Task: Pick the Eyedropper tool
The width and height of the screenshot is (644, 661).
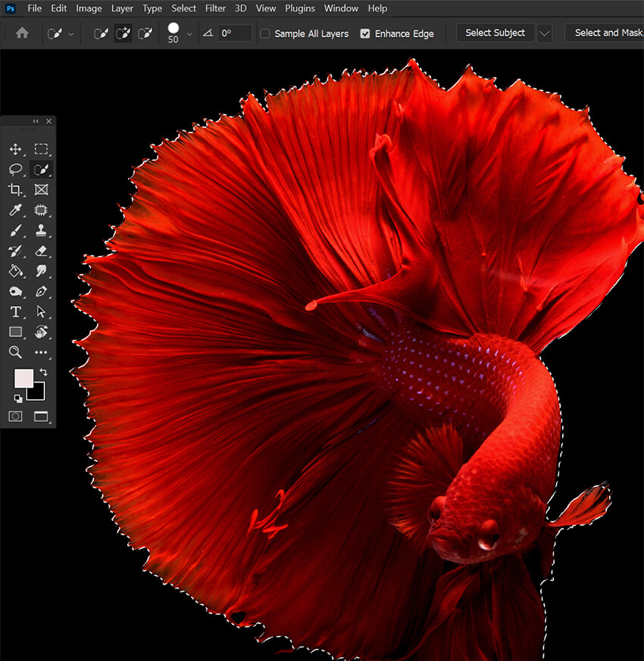Action: (x=15, y=210)
